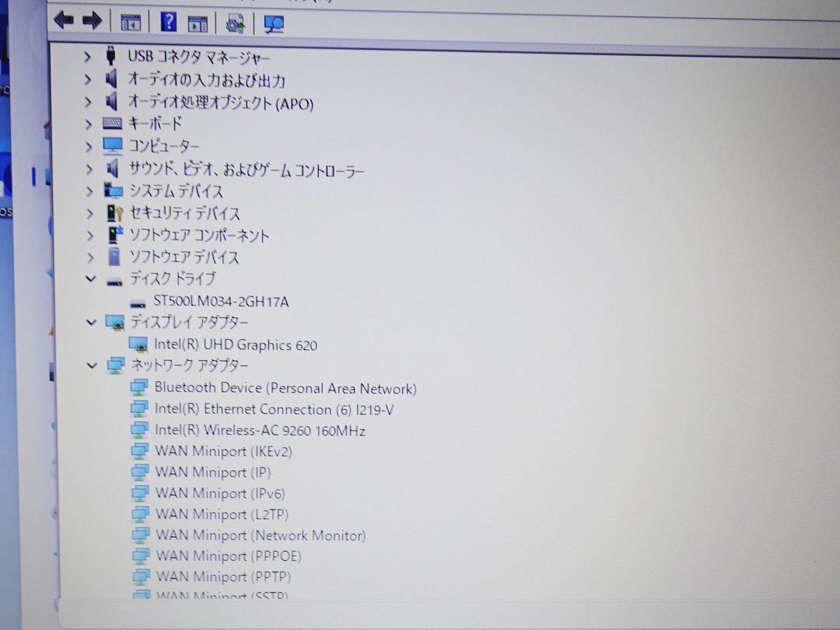This screenshot has height=630, width=840.
Task: Select the ST500LM034-2GH17A disk drive
Action: 221,302
